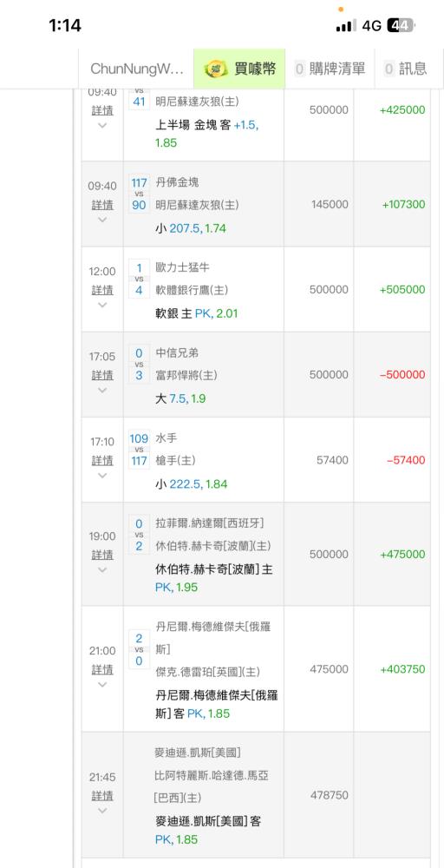The width and height of the screenshot is (444, 868).
Task: Open the ChunNungW… account tab
Action: (x=136, y=69)
